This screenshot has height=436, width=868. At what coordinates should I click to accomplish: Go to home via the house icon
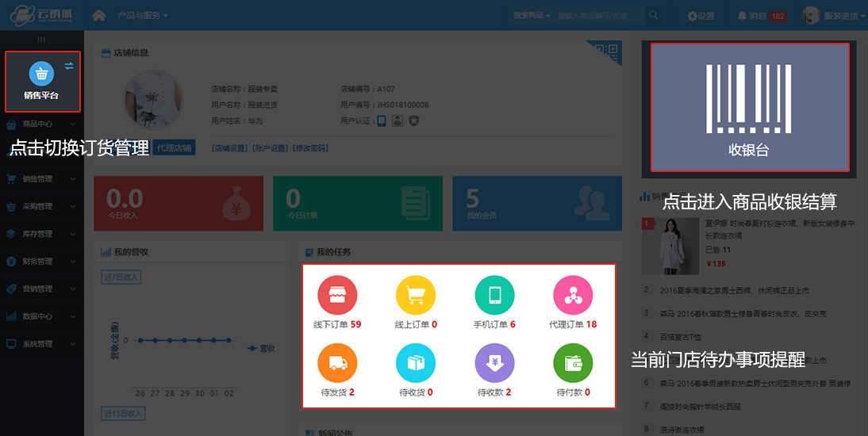tap(99, 16)
